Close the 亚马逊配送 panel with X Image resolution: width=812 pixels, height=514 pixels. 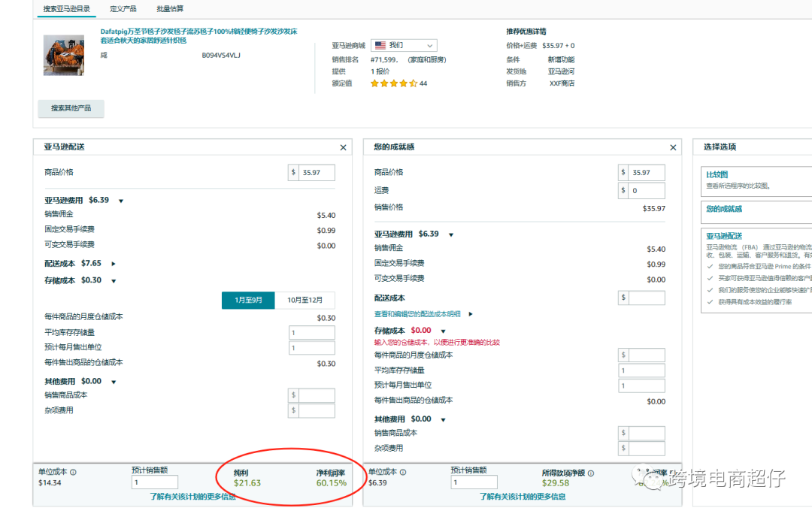pyautogui.click(x=344, y=148)
